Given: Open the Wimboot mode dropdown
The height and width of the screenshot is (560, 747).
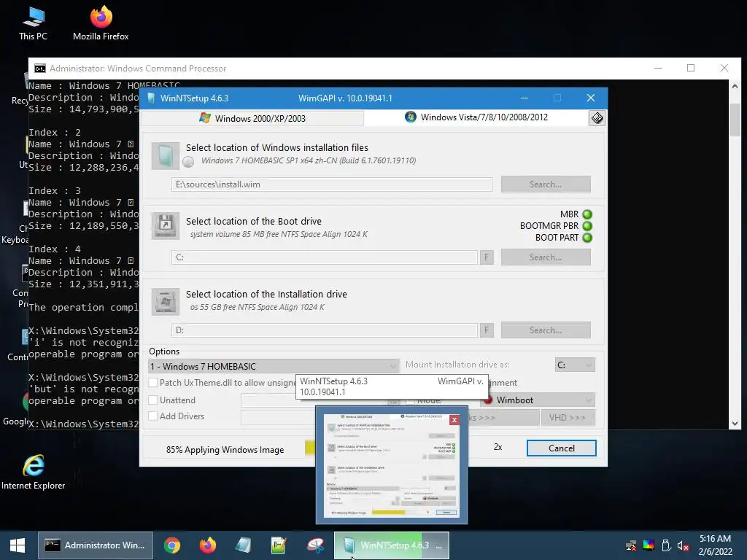Looking at the screenshot, I should (538, 400).
